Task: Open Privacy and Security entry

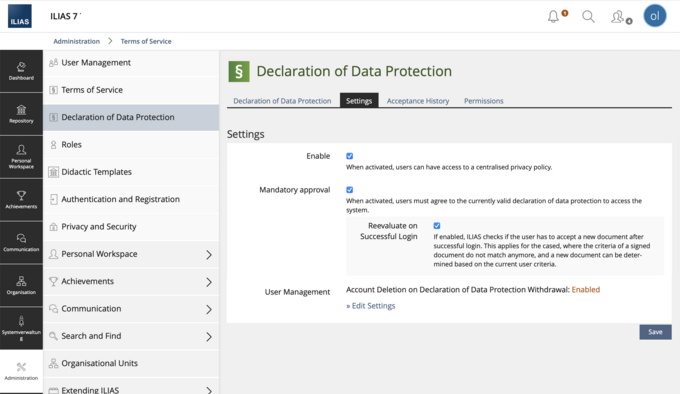Action: 131,227
